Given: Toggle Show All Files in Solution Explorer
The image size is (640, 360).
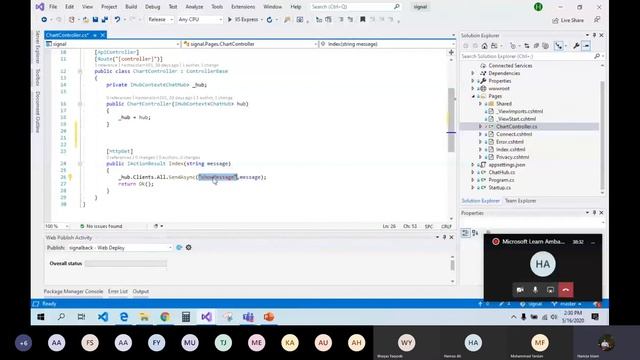Looking at the screenshot, I should point(545,46).
